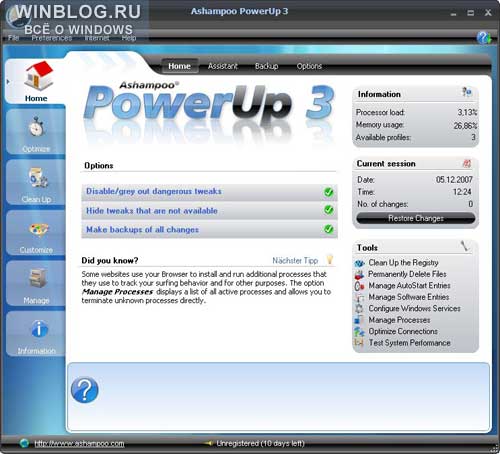Click the Configure Windows Services icon
Screen dimensions: 500x454
pos(359,309)
